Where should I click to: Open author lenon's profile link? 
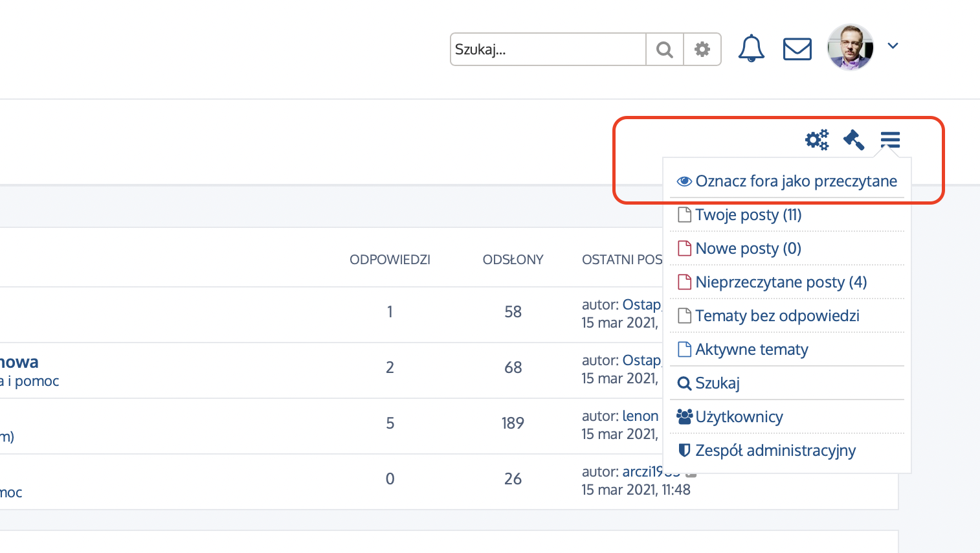tap(640, 416)
